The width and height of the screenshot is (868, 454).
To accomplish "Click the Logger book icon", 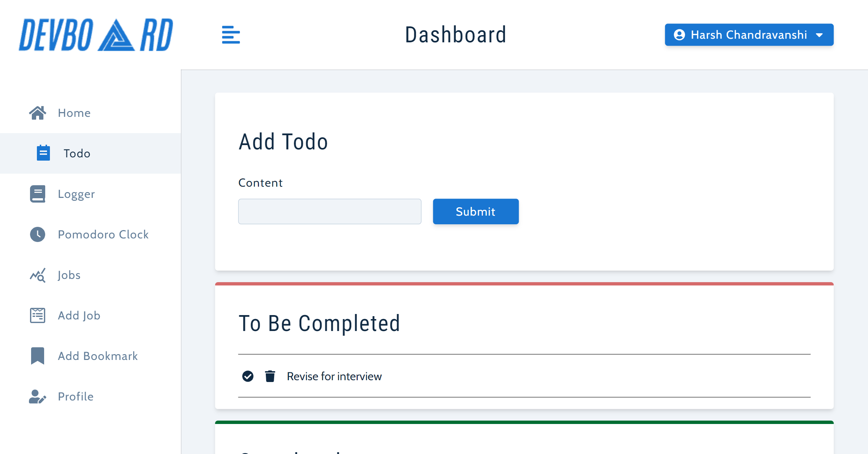I will click(x=38, y=194).
